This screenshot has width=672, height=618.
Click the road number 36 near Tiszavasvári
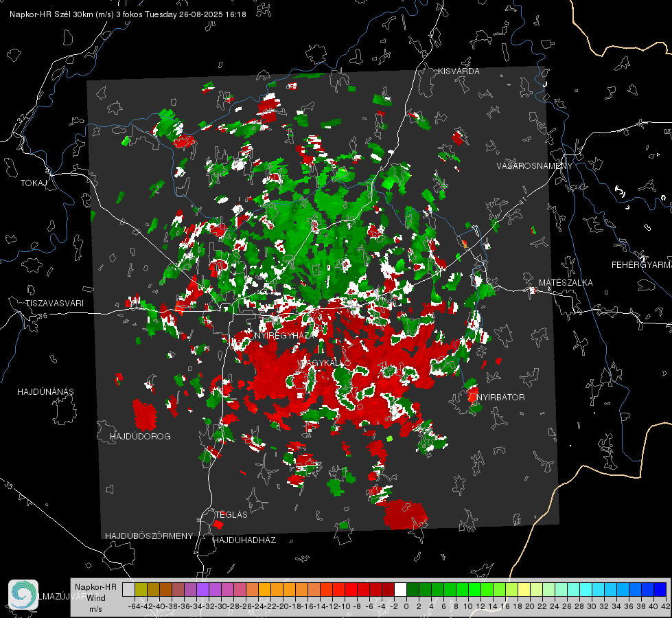[43, 316]
